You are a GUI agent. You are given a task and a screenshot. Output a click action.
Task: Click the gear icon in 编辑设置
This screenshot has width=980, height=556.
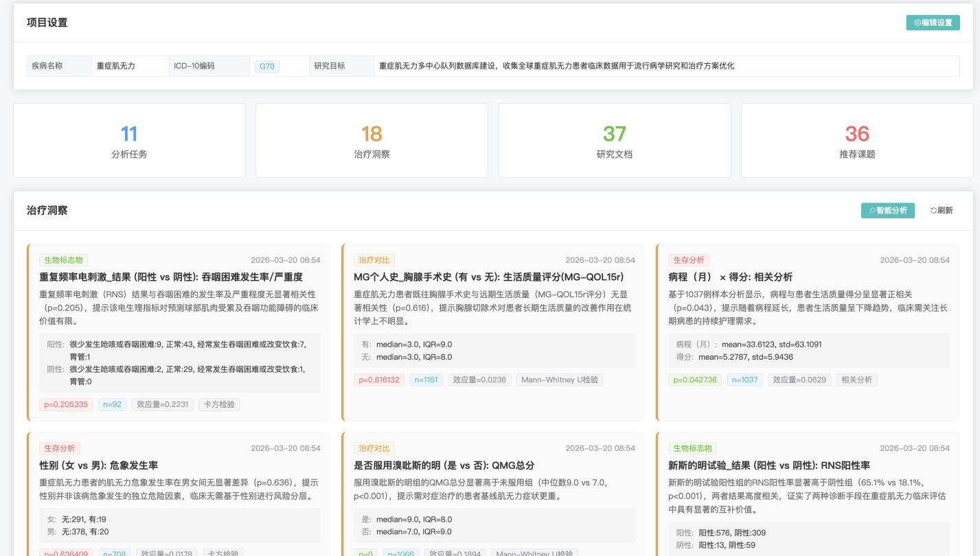click(x=918, y=23)
